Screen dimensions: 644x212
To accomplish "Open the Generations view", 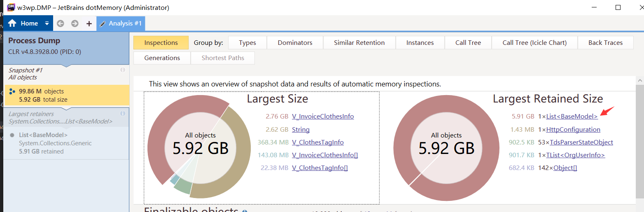I will 162,58.
